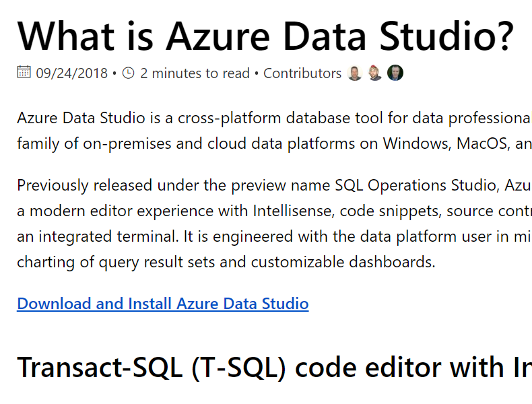Image resolution: width=532 pixels, height=404 pixels.
Task: Click the calendar icon beside the publish date
Action: [24, 73]
